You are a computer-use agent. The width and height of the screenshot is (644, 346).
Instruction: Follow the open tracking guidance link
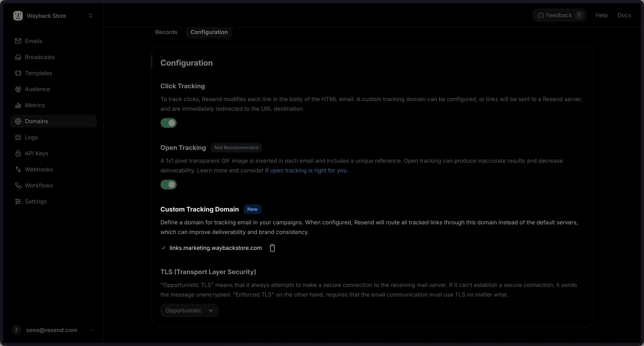tap(307, 170)
